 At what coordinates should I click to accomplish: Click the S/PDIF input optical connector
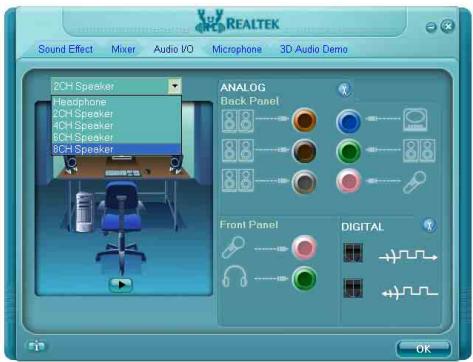(353, 288)
